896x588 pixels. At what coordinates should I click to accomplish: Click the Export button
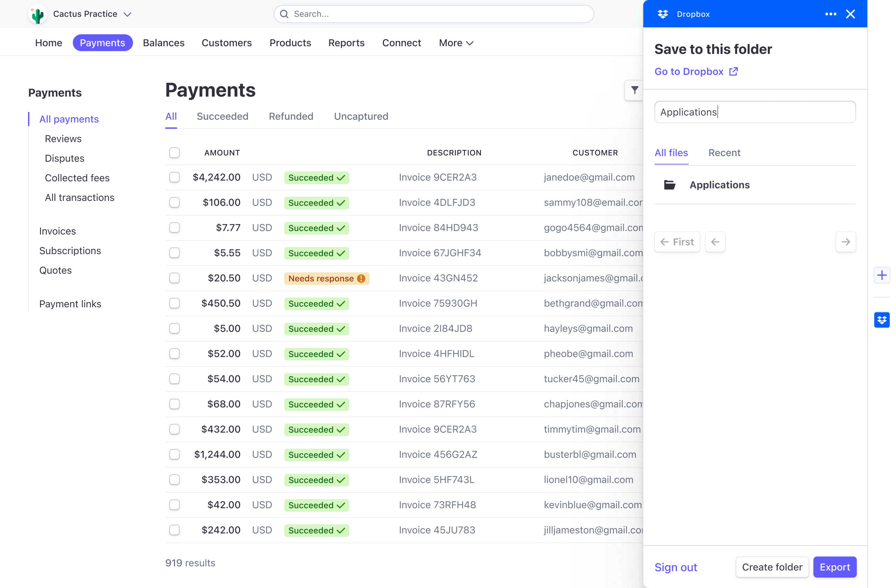835,567
